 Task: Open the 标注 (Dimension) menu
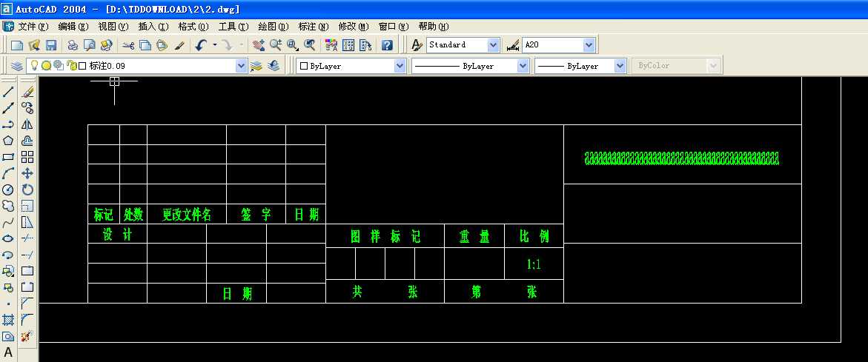pyautogui.click(x=312, y=26)
